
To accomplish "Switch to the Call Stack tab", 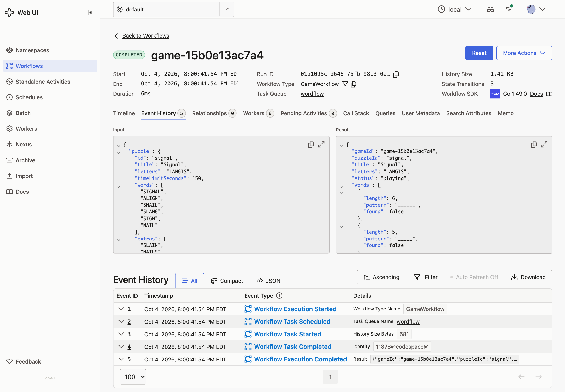I will point(356,113).
